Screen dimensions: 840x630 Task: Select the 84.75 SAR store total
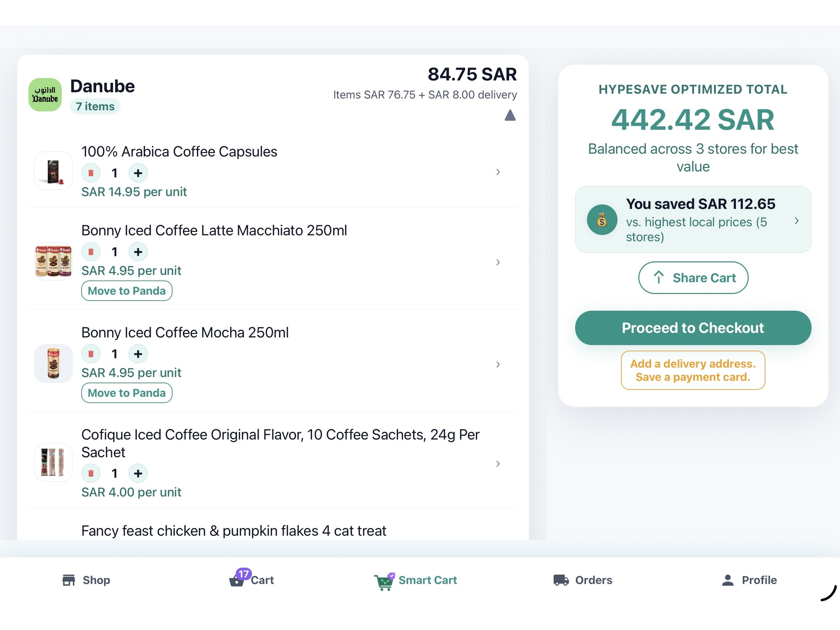coord(472,74)
